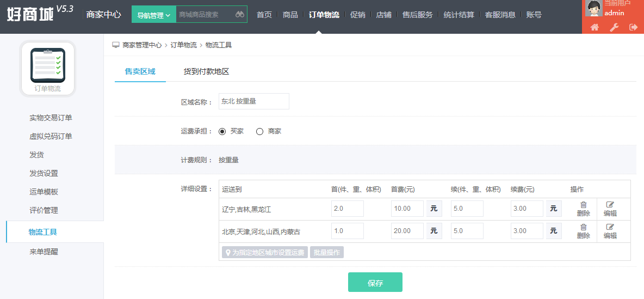Click the 运送到 column header
This screenshot has width=644, height=299.
(x=232, y=190)
